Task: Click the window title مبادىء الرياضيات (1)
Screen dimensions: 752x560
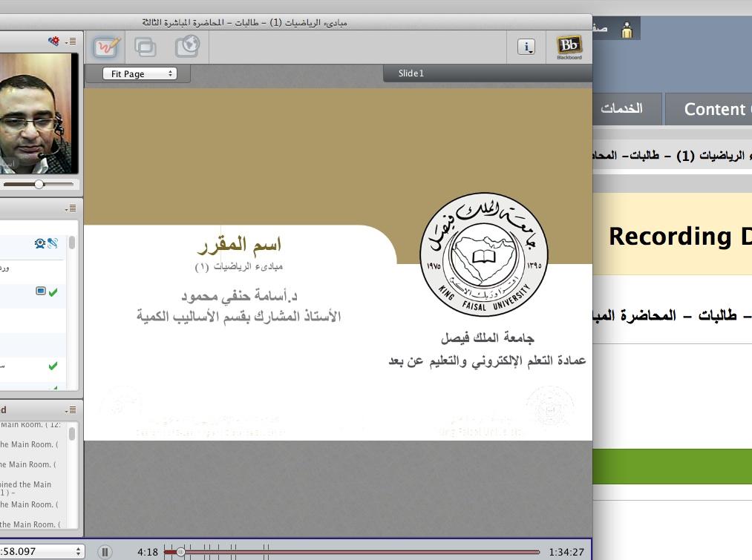Action: (x=244, y=22)
